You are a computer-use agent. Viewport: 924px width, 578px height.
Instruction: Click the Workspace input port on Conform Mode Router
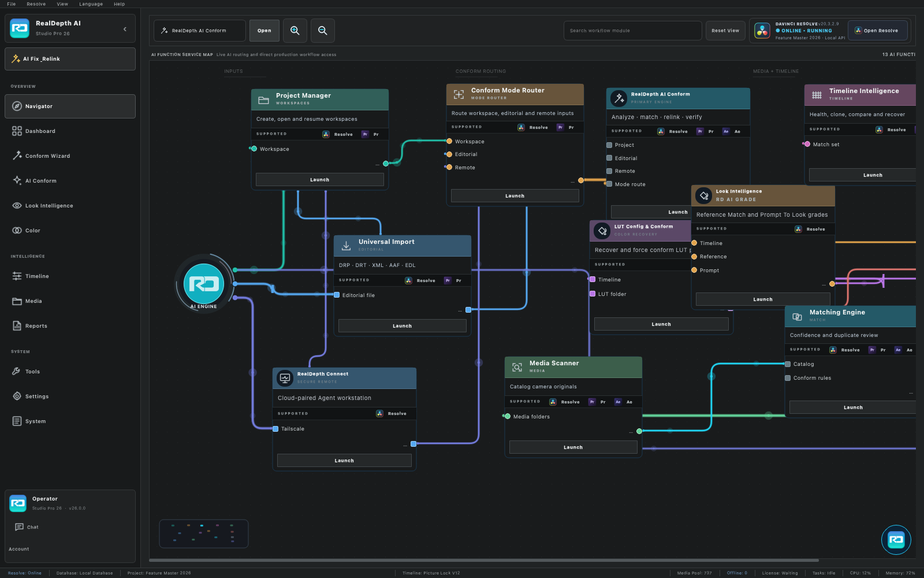(449, 141)
